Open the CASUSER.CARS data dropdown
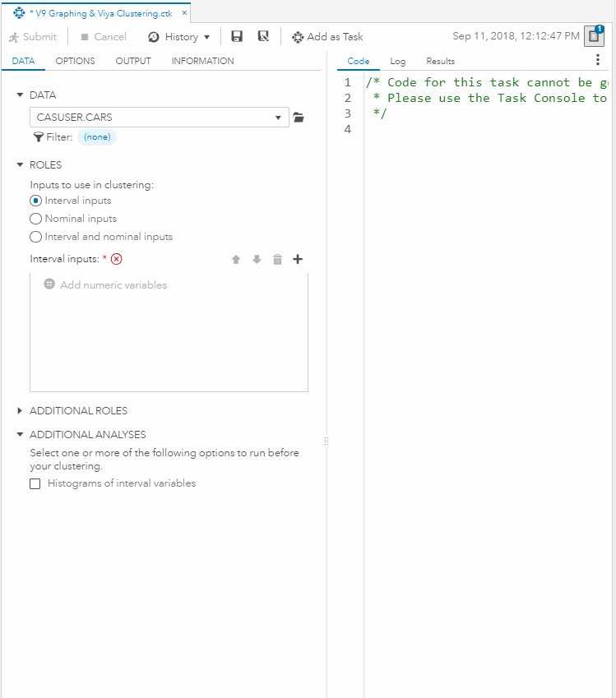This screenshot has height=698, width=616. pyautogui.click(x=278, y=118)
